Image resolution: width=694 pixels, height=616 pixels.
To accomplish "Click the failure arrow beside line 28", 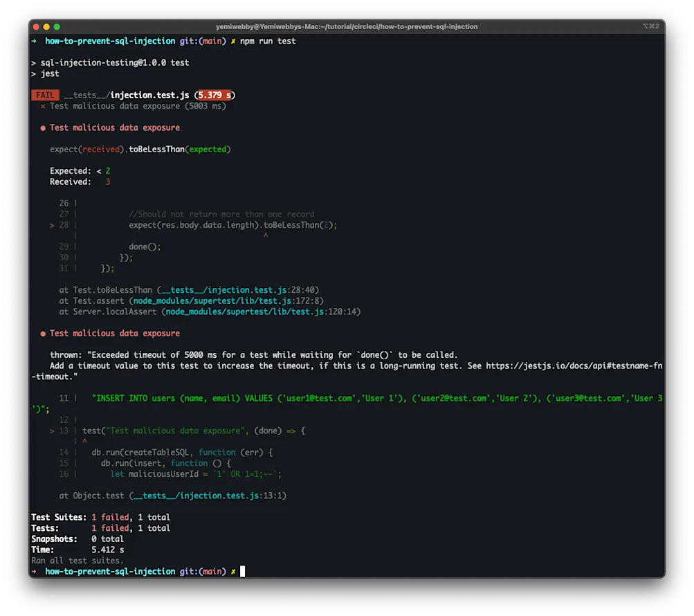I will (51, 224).
